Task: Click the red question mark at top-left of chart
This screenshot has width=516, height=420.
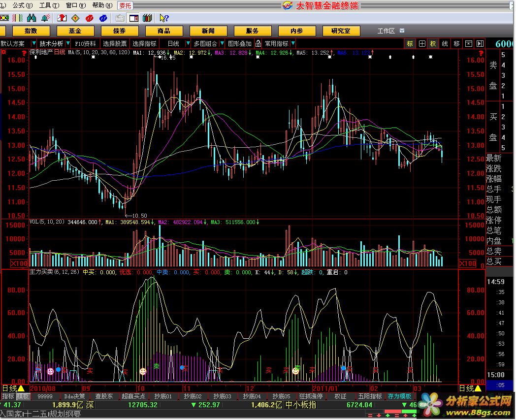Action: click(x=24, y=53)
